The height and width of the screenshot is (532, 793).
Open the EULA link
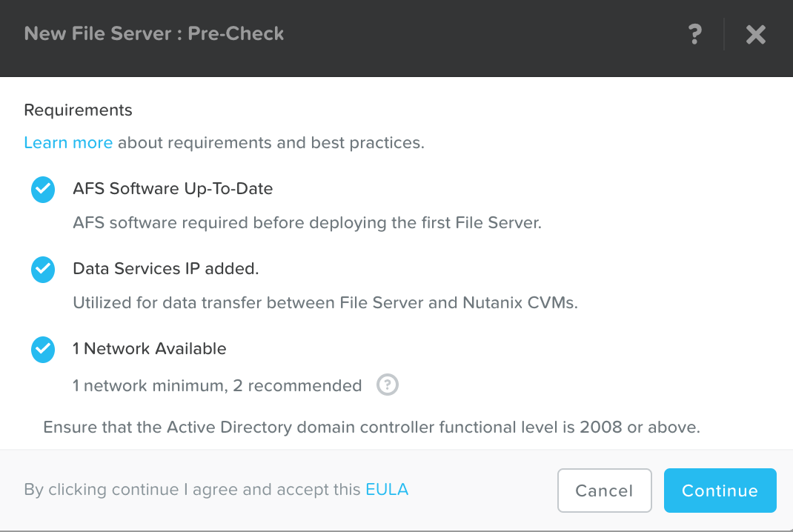pos(387,489)
